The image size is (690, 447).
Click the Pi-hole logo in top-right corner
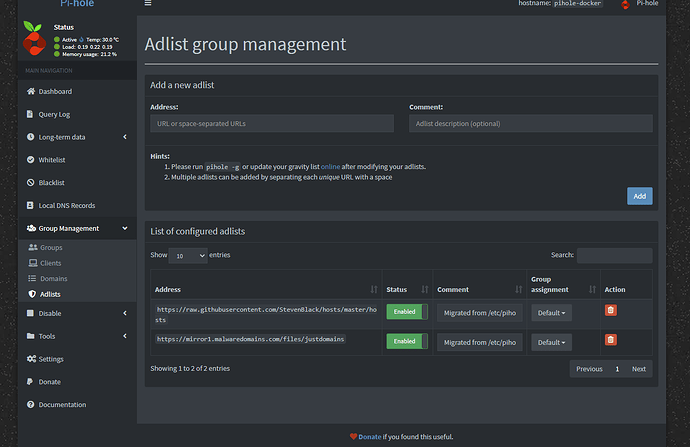pos(625,5)
